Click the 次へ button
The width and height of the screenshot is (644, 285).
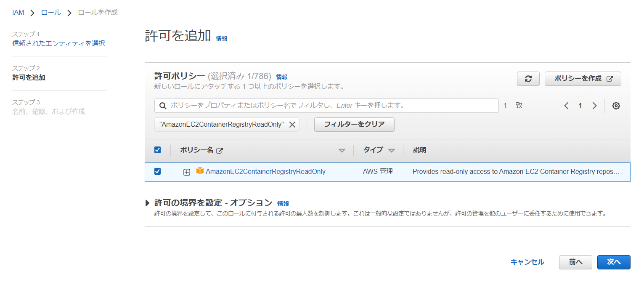coord(613,262)
